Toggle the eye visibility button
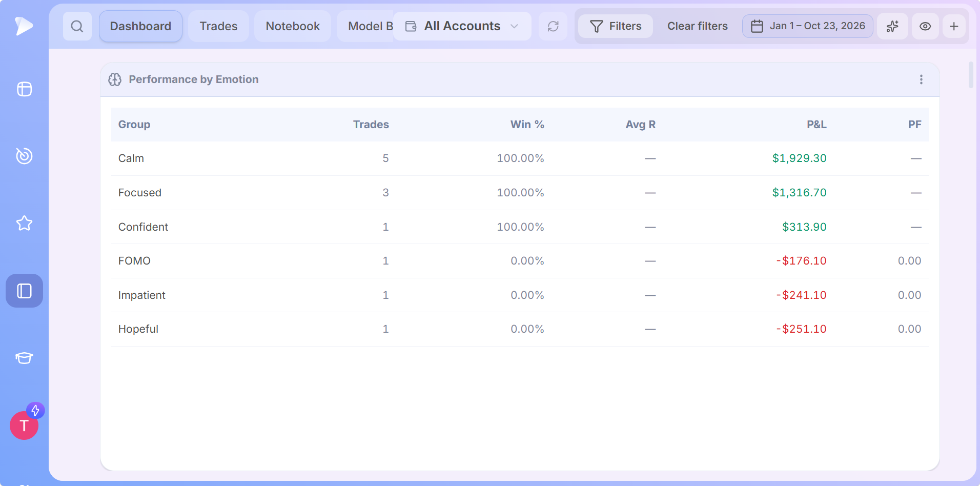980x486 pixels. point(925,26)
